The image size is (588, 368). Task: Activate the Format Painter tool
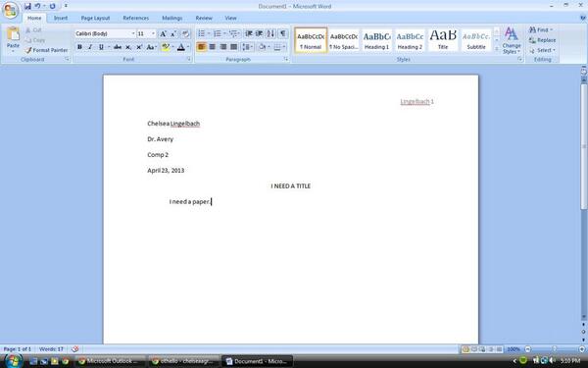click(47, 50)
